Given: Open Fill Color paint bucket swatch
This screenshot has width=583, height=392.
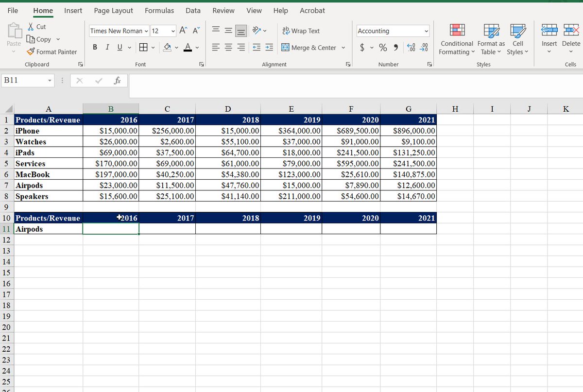Looking at the screenshot, I should (166, 48).
